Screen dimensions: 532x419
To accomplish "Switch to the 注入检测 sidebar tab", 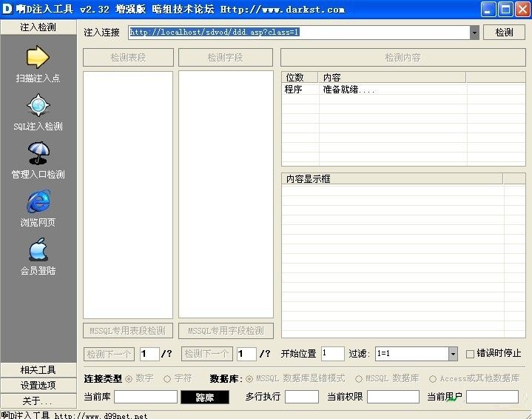I will click(38, 27).
